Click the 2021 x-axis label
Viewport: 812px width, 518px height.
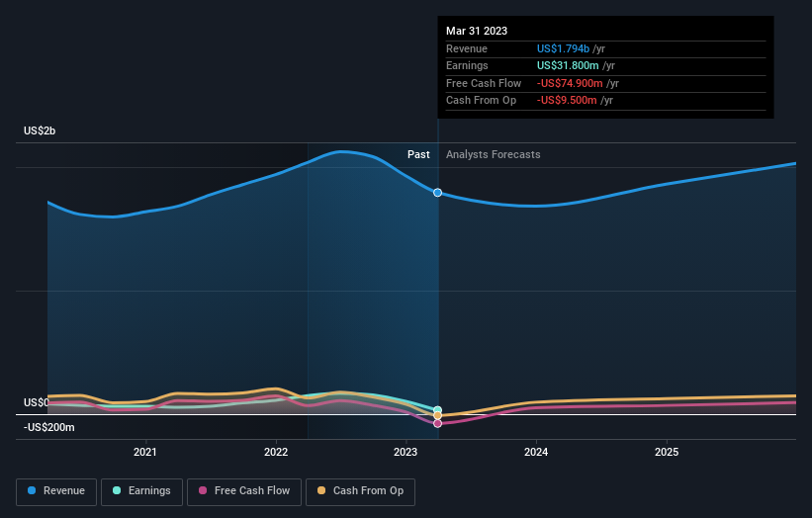pos(145,453)
